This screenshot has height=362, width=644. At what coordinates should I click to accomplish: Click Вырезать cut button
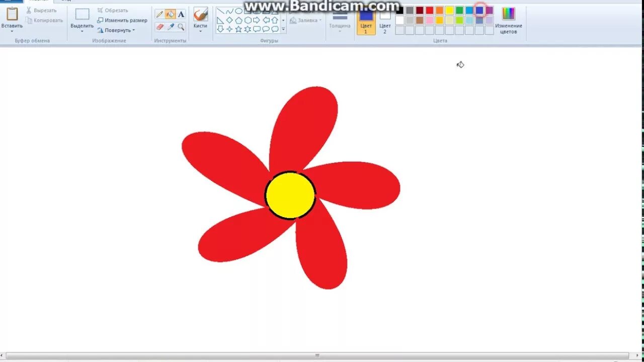(x=41, y=10)
